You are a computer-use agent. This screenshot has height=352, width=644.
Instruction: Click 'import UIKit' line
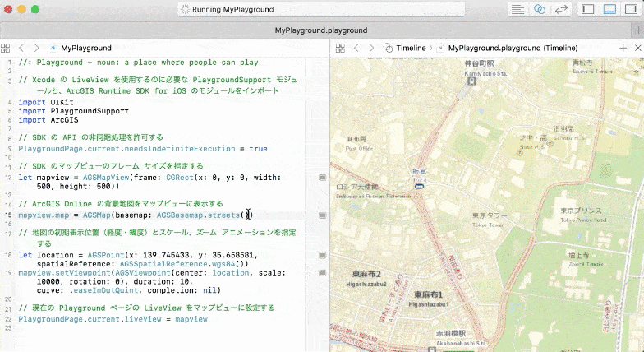click(46, 102)
